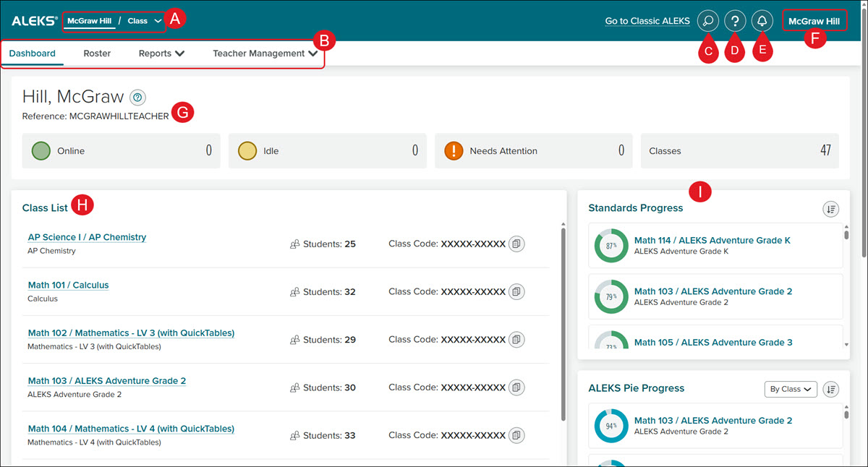The height and width of the screenshot is (467, 868).
Task: Click Reference: MCGRAWHILLTEACHER text
Action: [95, 116]
